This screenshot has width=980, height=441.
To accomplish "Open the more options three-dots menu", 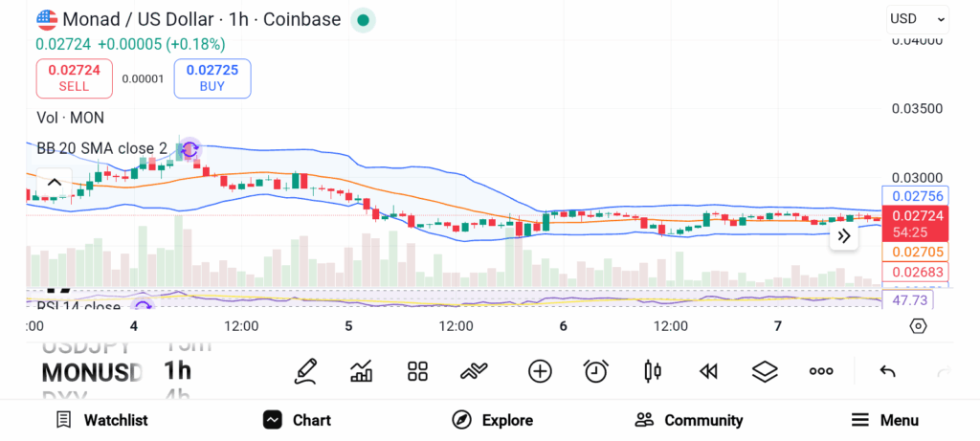I will tap(821, 371).
